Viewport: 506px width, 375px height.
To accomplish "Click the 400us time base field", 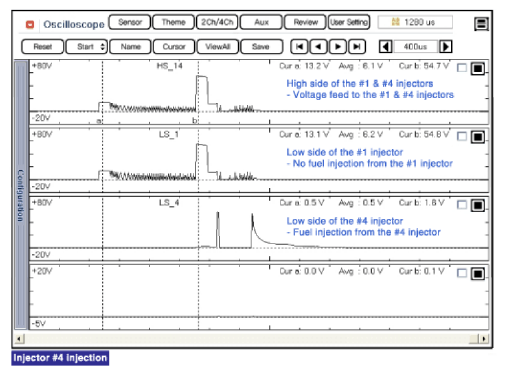I will point(415,47).
